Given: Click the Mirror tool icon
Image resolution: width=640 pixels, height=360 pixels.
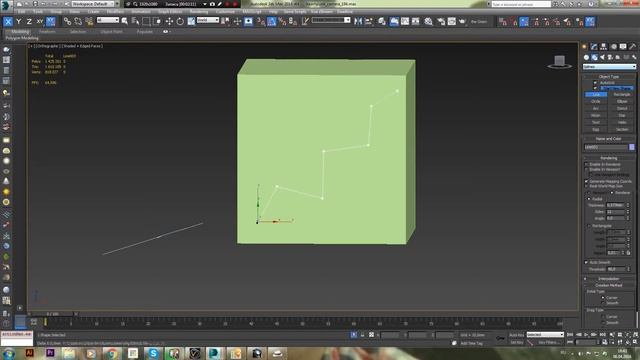Looking at the screenshot, I should click(358, 21).
